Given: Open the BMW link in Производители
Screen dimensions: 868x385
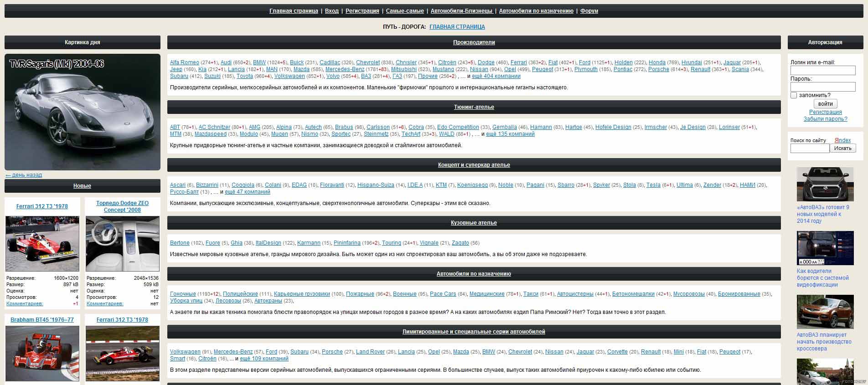Looking at the screenshot, I should coord(259,62).
